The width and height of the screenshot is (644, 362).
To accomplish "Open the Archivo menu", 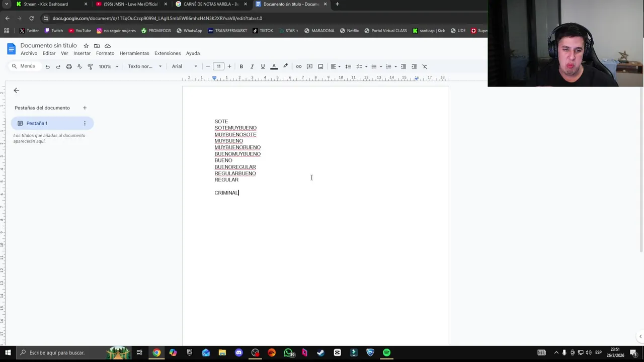I will coord(29,53).
